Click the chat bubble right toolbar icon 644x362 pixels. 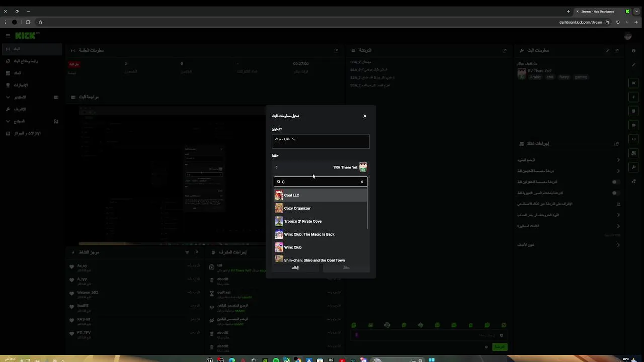click(634, 125)
